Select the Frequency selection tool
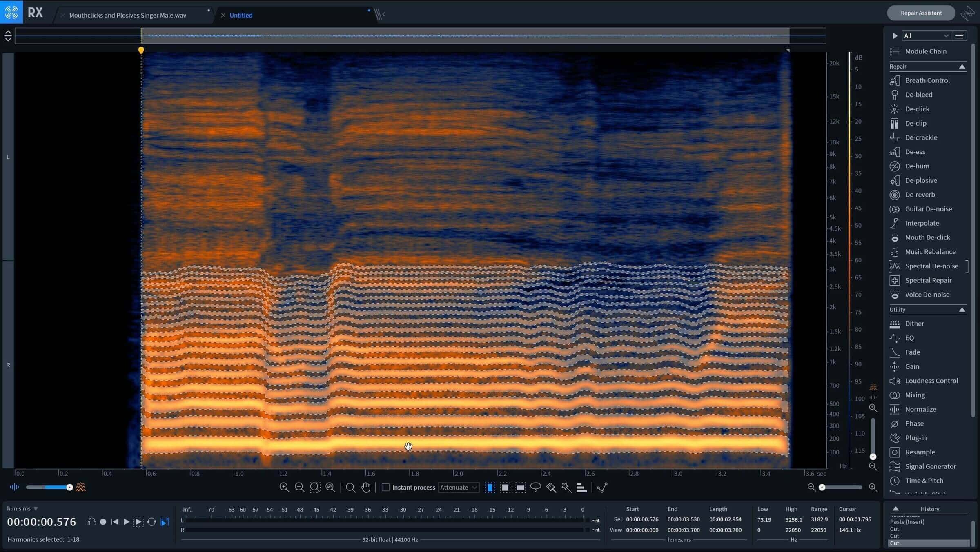 (x=521, y=487)
